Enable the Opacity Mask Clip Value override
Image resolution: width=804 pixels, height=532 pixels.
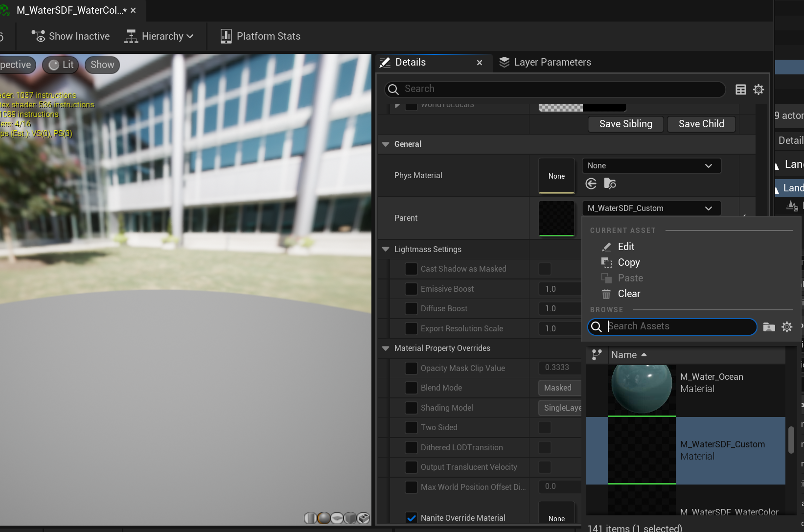tap(411, 368)
